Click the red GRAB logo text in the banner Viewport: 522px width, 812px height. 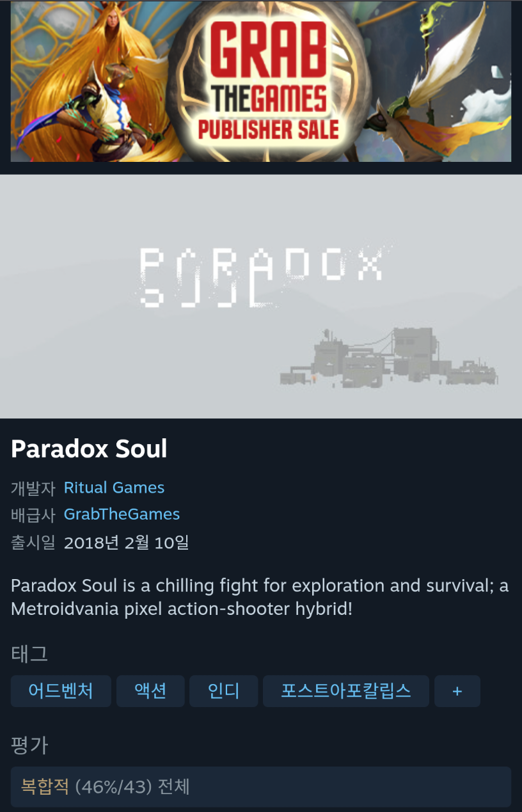(264, 49)
